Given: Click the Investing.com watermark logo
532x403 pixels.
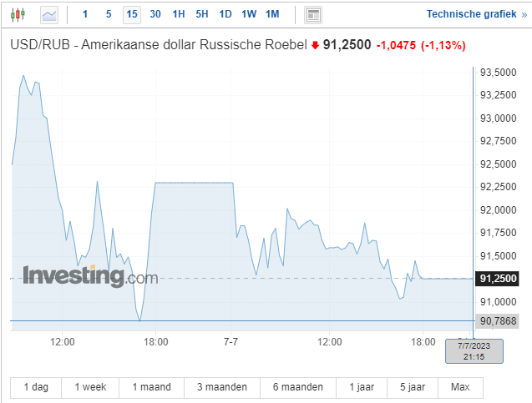Looking at the screenshot, I should pyautogui.click(x=90, y=275).
